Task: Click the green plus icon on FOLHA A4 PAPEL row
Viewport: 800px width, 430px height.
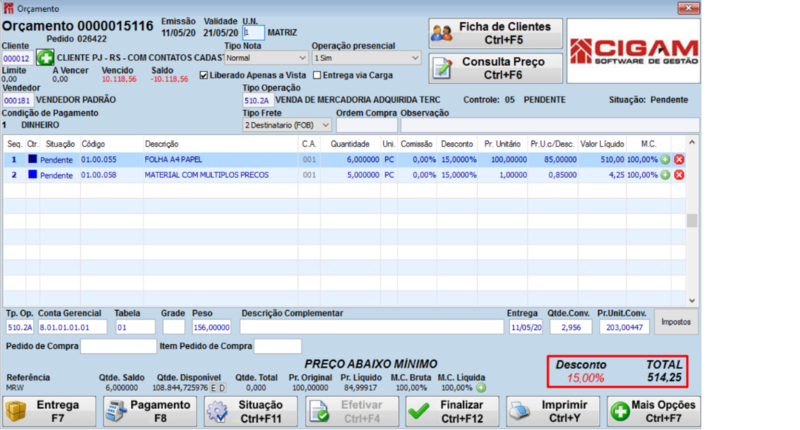Action: pos(665,160)
